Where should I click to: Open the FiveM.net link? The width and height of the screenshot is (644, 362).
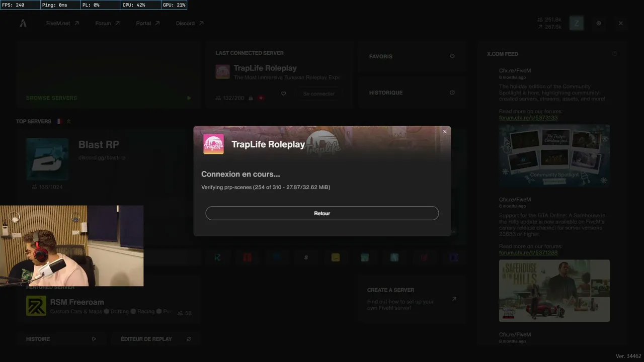pos(62,23)
